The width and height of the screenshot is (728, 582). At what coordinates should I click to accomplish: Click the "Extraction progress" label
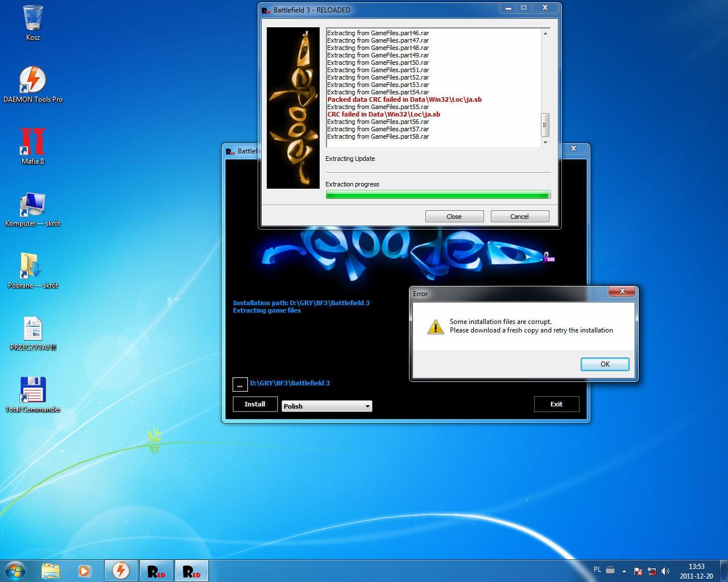352,184
